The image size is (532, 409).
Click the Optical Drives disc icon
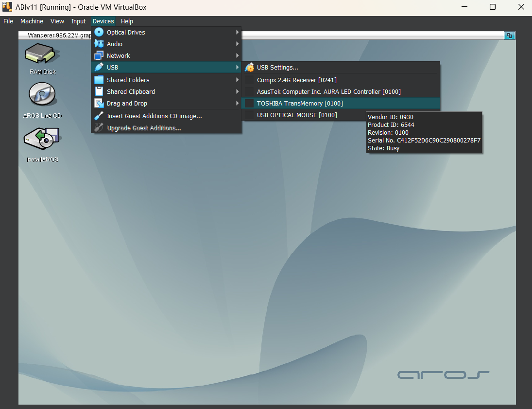(99, 32)
